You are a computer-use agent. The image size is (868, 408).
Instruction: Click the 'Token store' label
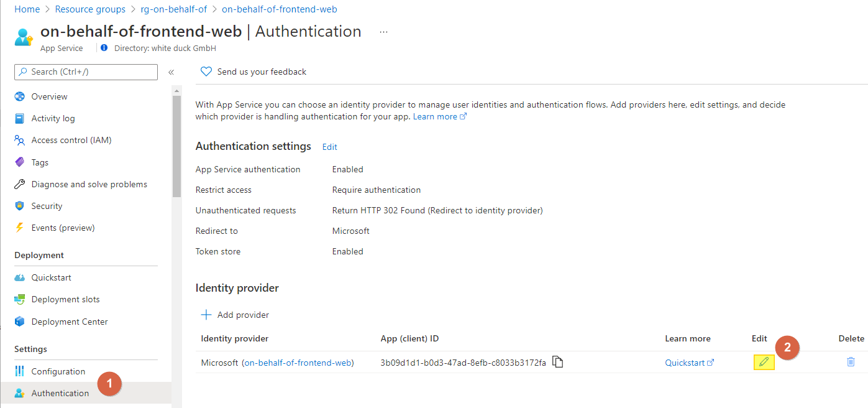218,251
